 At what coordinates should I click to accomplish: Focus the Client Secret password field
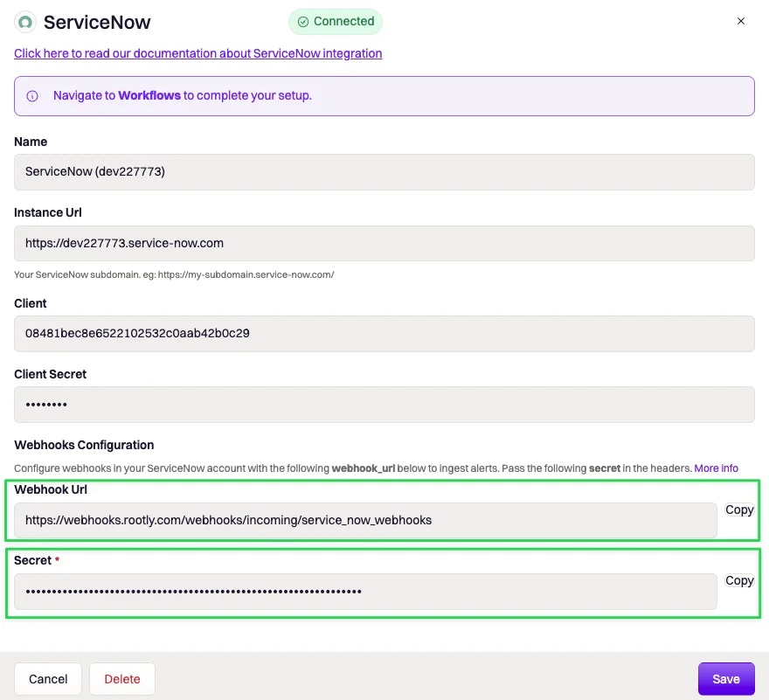coord(384,405)
